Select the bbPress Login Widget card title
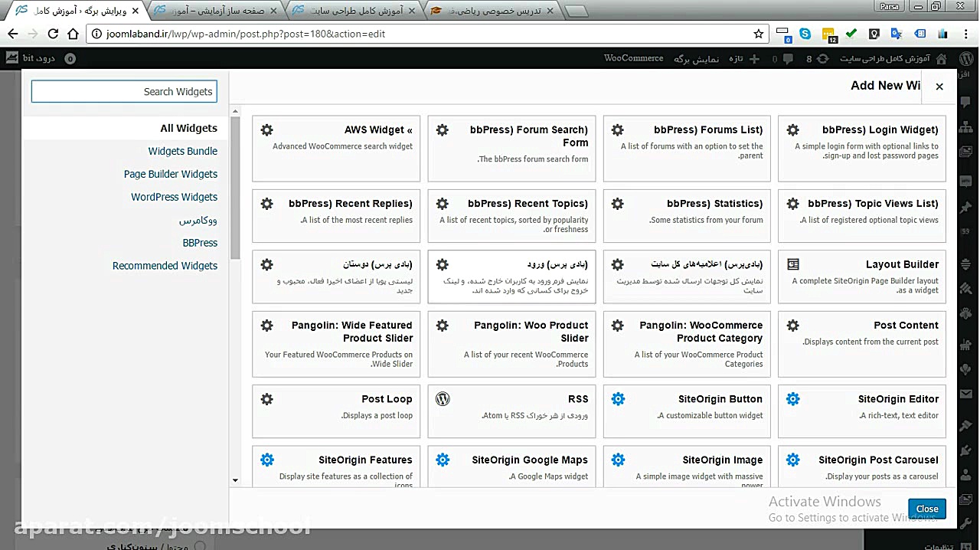Image resolution: width=980 pixels, height=550 pixels. coord(880,130)
